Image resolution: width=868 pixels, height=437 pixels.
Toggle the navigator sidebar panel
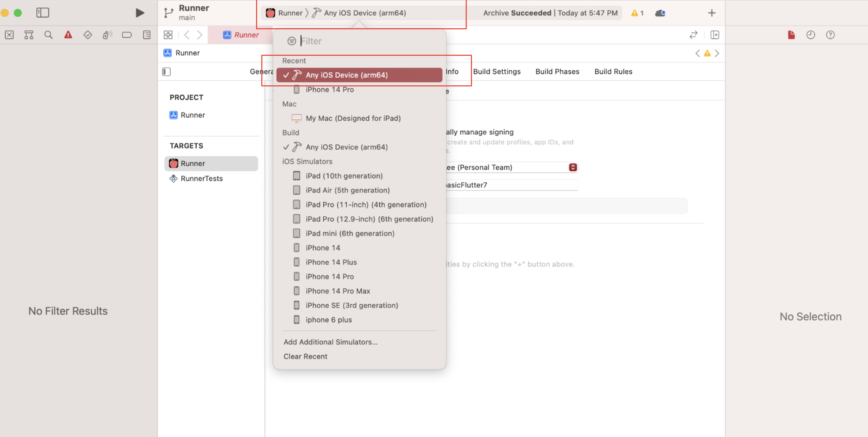pos(43,13)
